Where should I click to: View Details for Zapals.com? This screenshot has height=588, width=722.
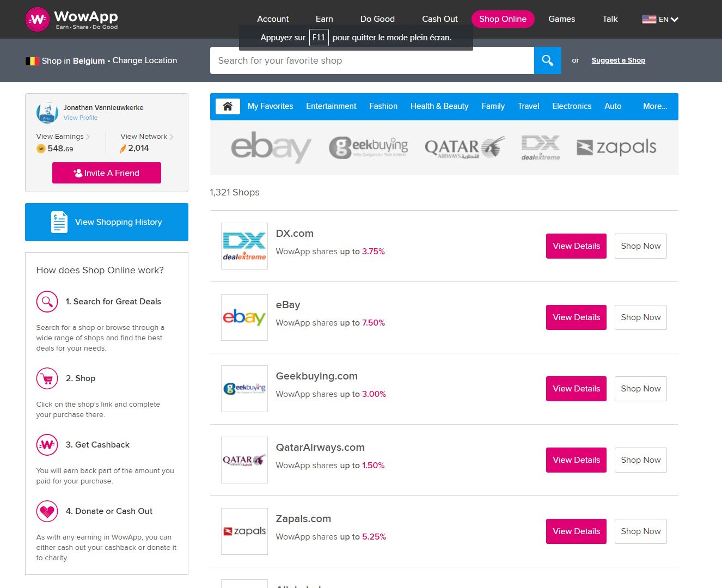(576, 531)
